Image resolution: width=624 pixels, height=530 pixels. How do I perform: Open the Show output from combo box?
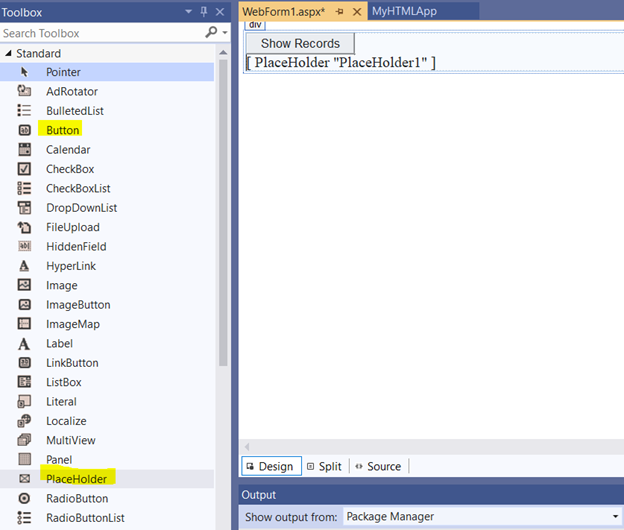(482, 516)
